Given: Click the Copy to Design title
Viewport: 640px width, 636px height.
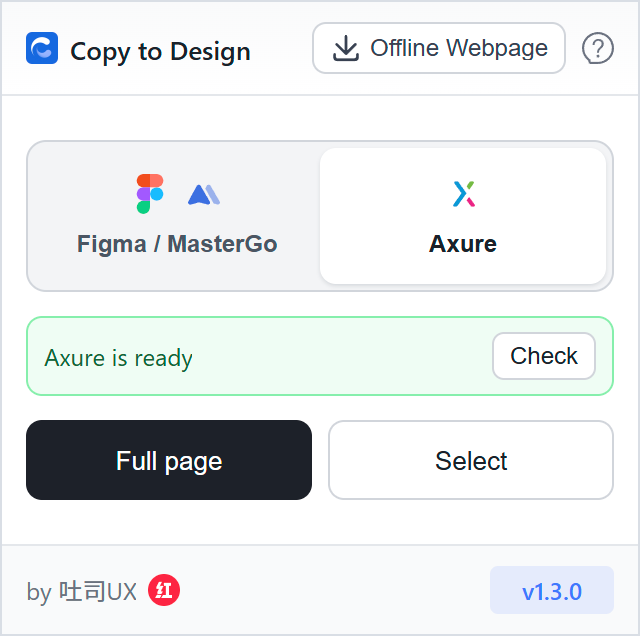Looking at the screenshot, I should tap(160, 52).
